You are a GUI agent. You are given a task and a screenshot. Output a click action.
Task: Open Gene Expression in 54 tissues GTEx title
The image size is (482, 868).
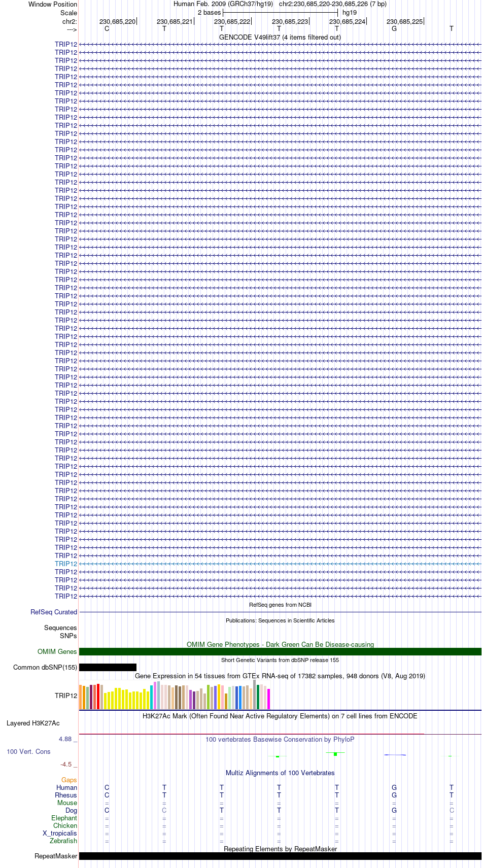coord(280,676)
